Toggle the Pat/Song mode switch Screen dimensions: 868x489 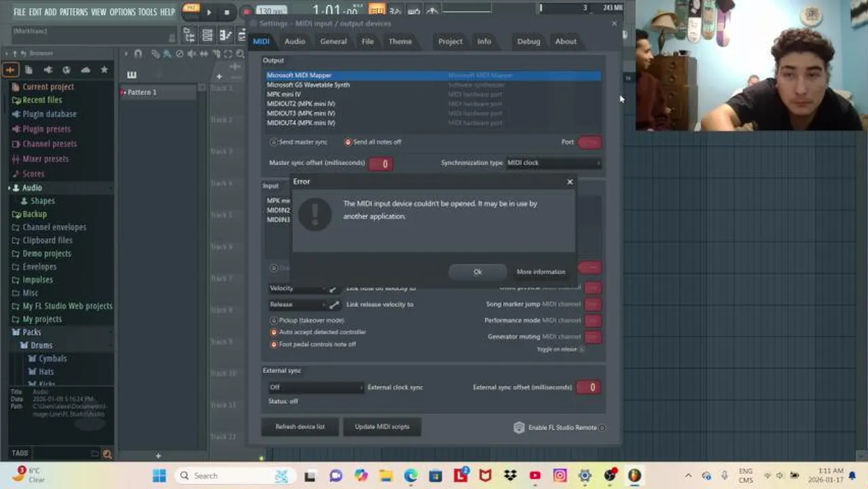click(192, 10)
